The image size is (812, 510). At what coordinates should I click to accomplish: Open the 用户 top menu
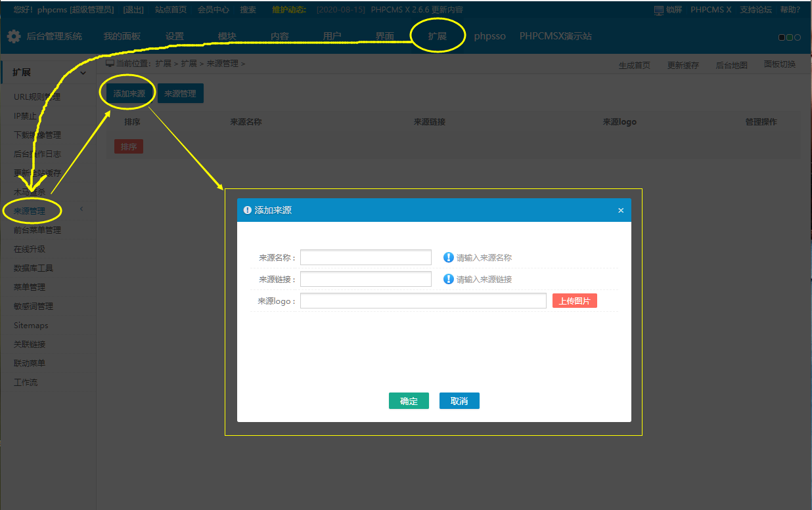coord(332,36)
